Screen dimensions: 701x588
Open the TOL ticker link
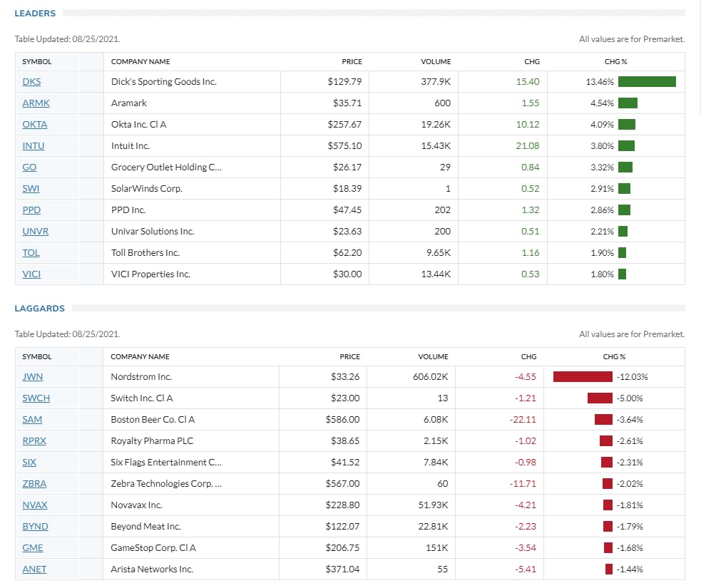(31, 253)
